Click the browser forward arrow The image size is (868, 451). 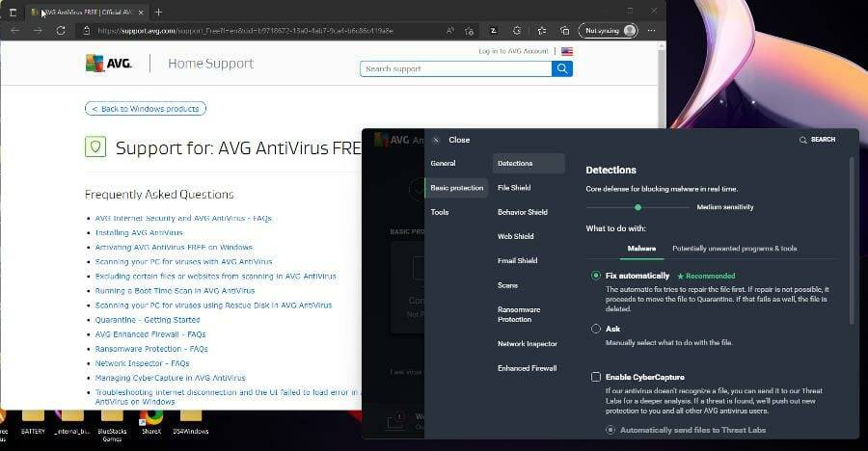[38, 31]
